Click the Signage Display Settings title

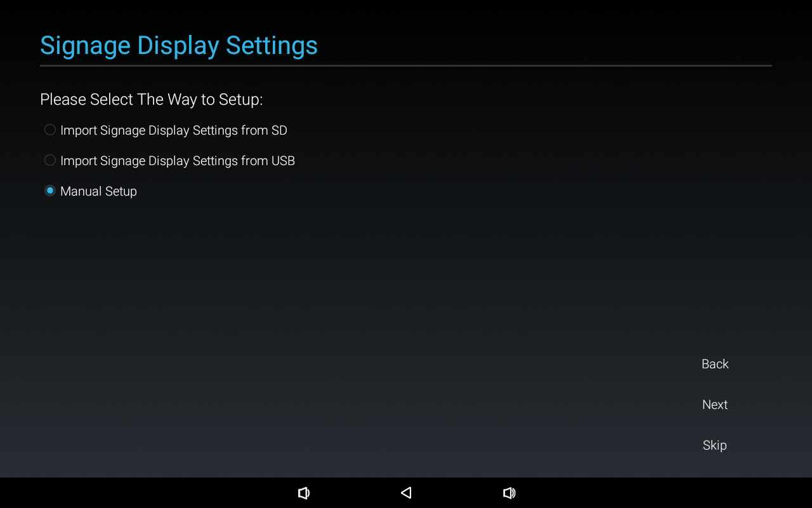(x=179, y=46)
